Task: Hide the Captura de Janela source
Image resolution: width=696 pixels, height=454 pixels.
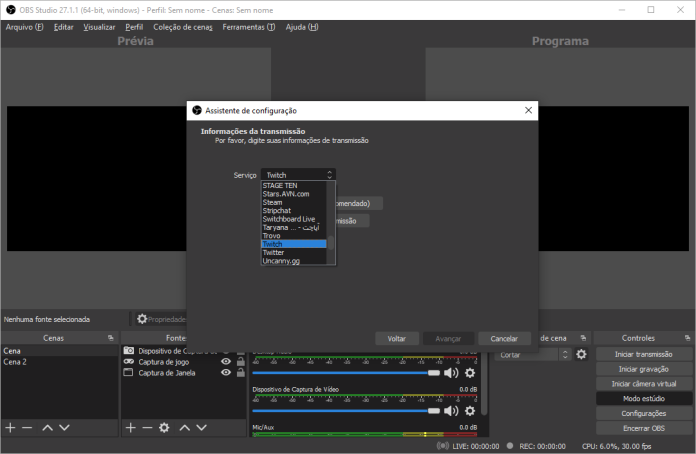Action: pos(226,372)
